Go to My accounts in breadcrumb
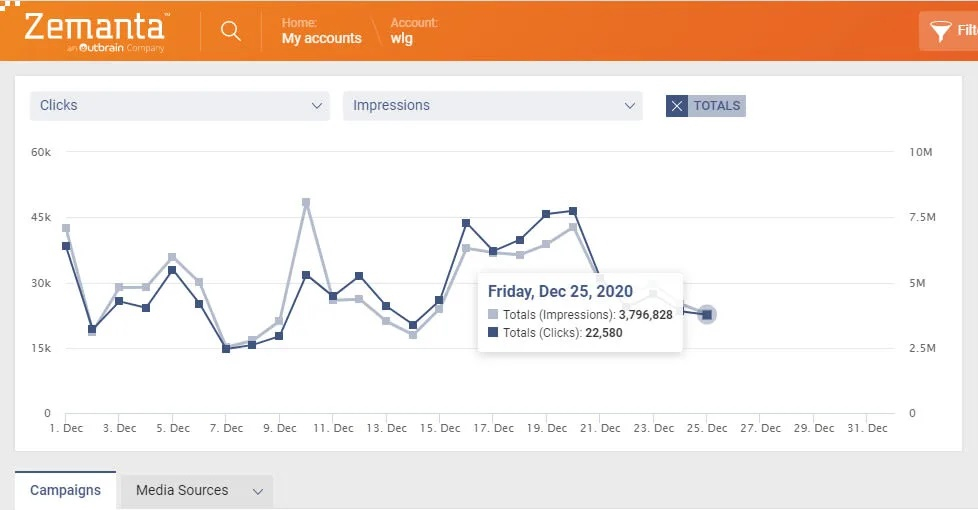The width and height of the screenshot is (978, 510). click(321, 38)
